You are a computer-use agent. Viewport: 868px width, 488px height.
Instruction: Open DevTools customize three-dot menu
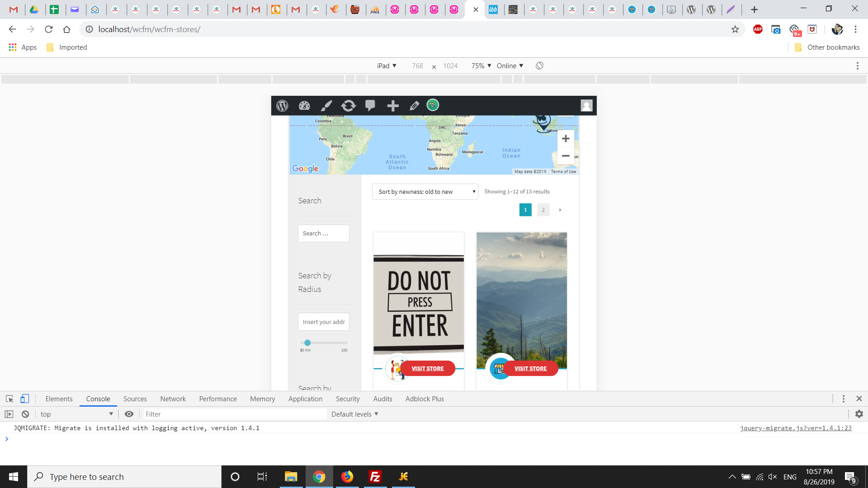(843, 399)
